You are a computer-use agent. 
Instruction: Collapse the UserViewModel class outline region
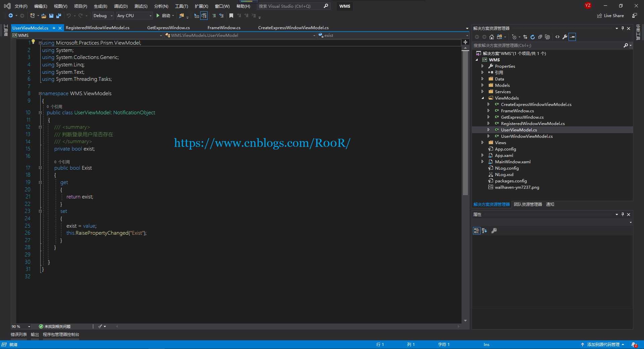point(40,113)
